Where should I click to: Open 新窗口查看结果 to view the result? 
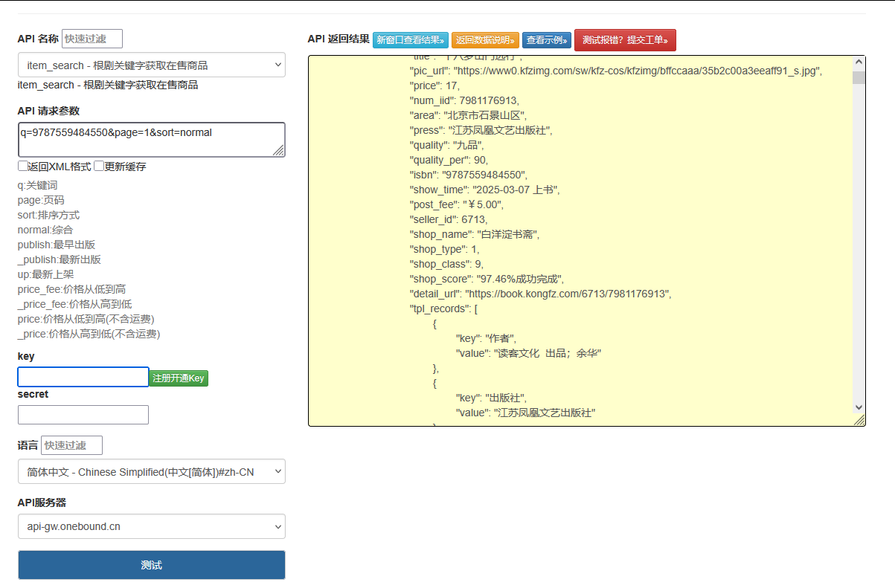(x=411, y=40)
